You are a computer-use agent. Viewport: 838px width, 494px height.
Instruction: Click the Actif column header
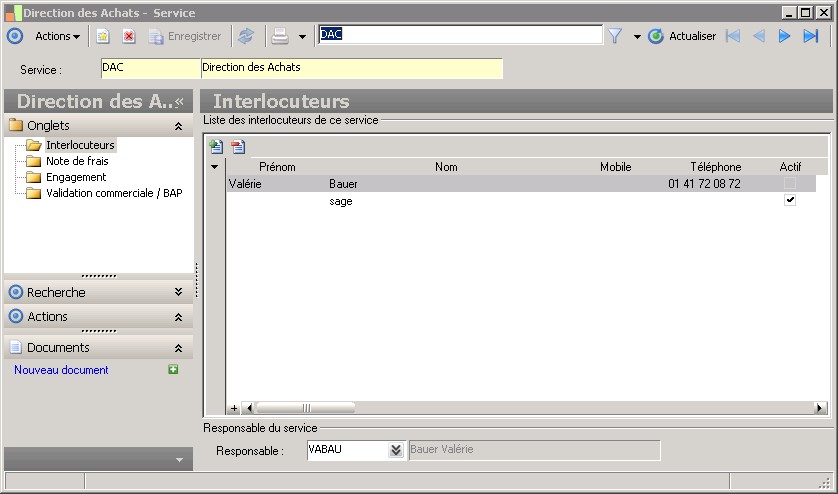790,167
